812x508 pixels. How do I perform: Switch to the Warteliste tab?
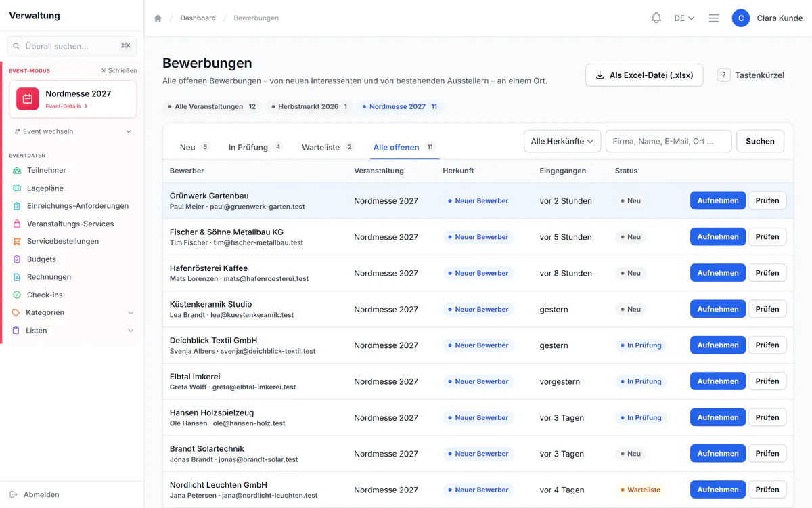tap(328, 147)
